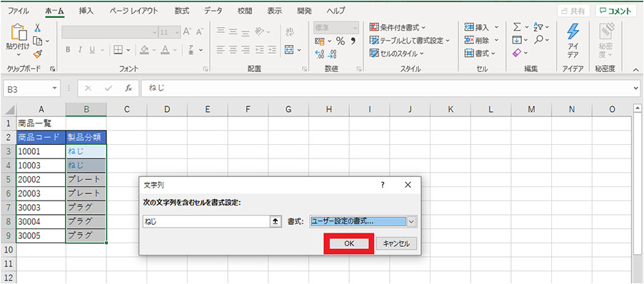Click the Accounting currency format icon
The height and width of the screenshot is (284, 644).
[x=320, y=41]
